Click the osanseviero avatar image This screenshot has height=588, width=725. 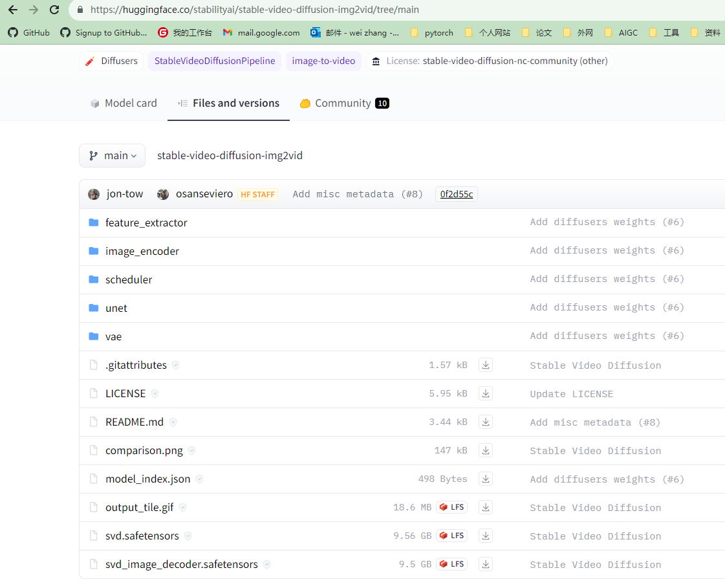(163, 194)
